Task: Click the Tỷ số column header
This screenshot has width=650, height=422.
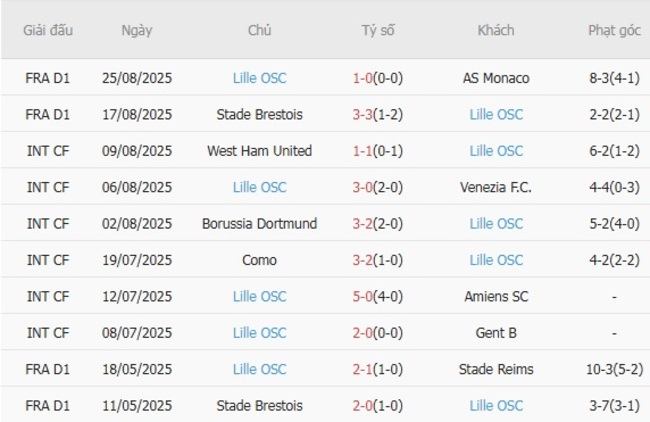Action: pyautogui.click(x=378, y=30)
